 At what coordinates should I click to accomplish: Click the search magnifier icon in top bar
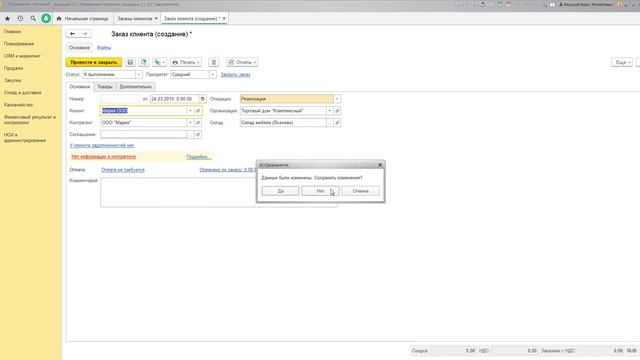33,19
